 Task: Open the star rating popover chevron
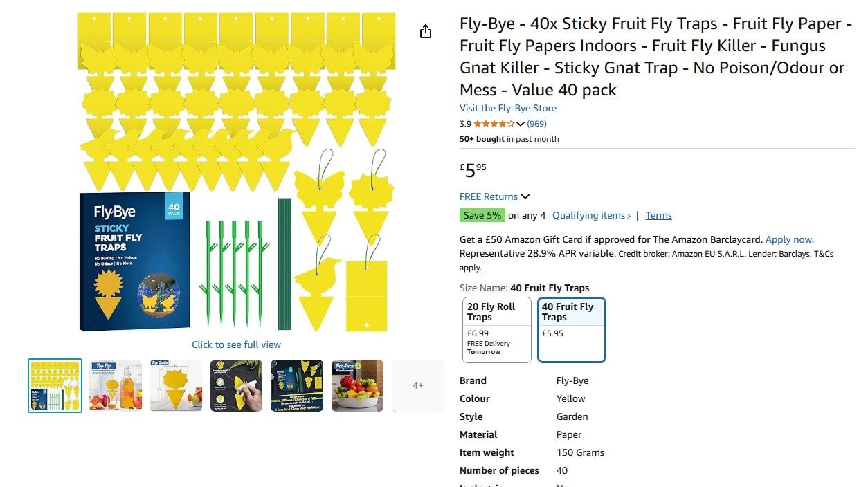click(x=521, y=124)
